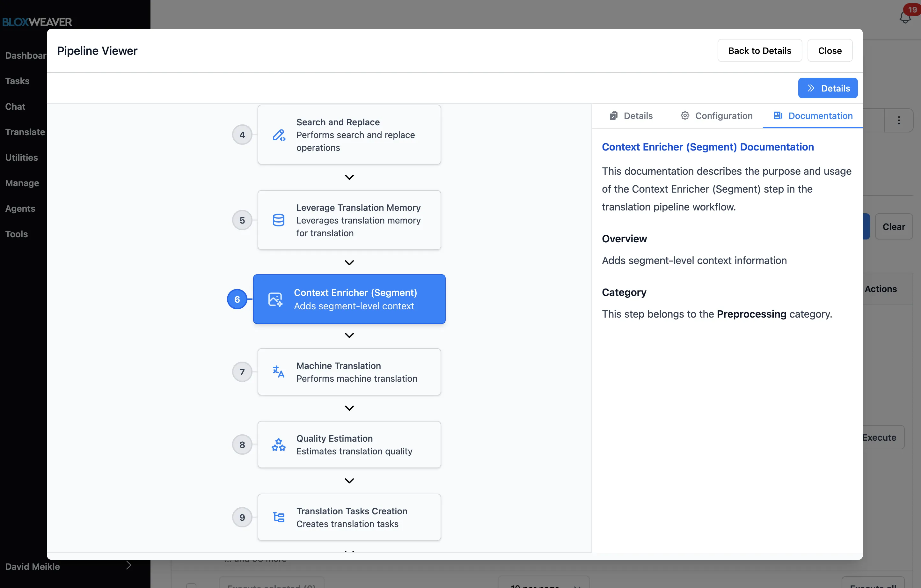
Task: Click the Search and Replace pen icon
Action: click(278, 135)
